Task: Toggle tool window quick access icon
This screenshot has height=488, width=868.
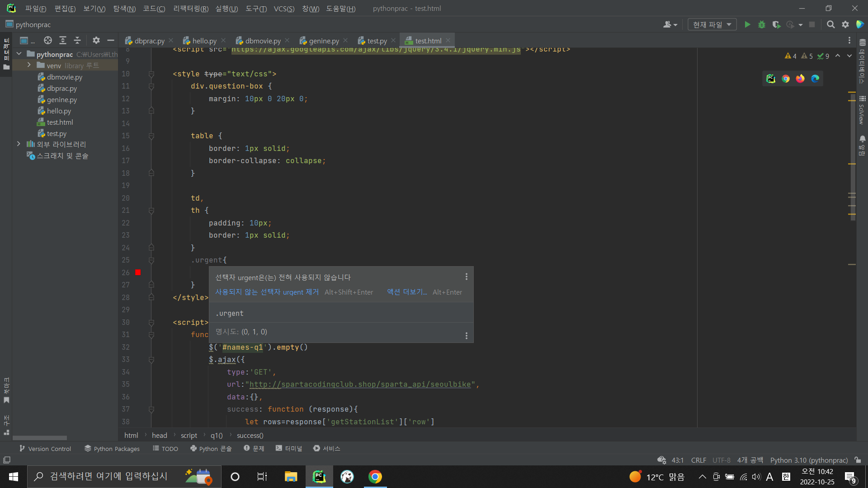Action: click(x=7, y=460)
